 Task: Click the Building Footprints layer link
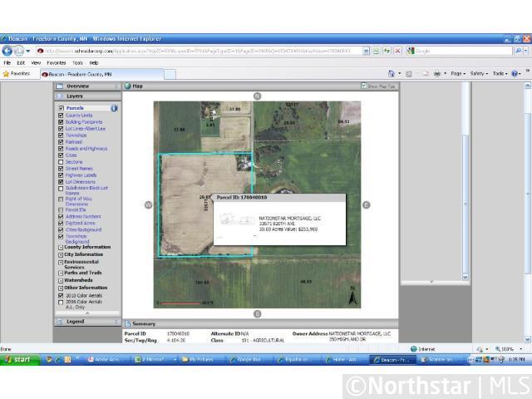tap(85, 122)
